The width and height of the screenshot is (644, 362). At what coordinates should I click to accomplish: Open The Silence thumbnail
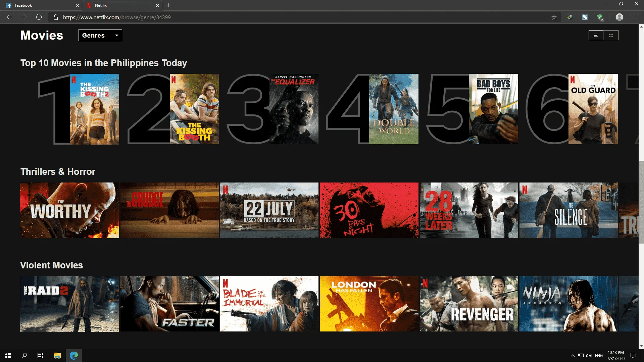(568, 210)
